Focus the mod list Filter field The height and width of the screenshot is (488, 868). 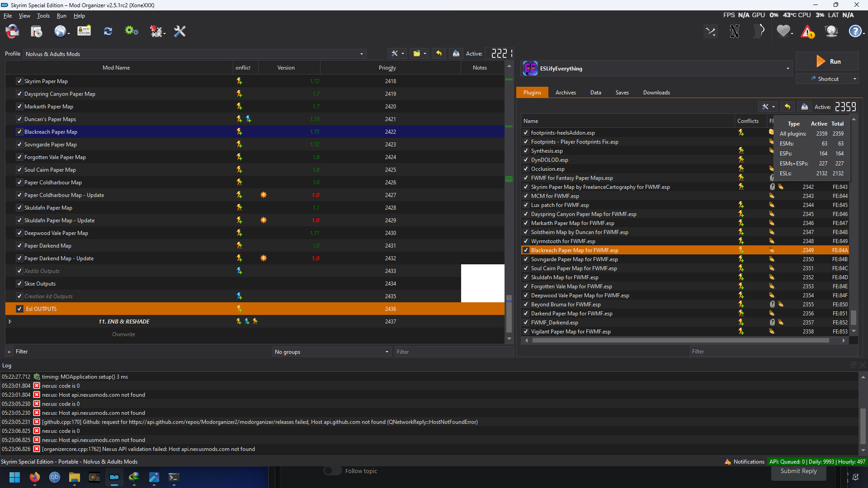point(454,352)
